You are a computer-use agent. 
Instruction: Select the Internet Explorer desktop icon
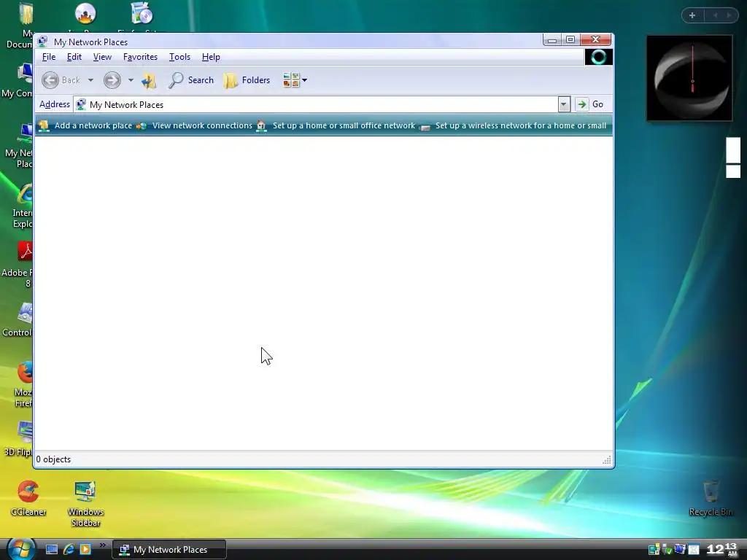coord(23,206)
